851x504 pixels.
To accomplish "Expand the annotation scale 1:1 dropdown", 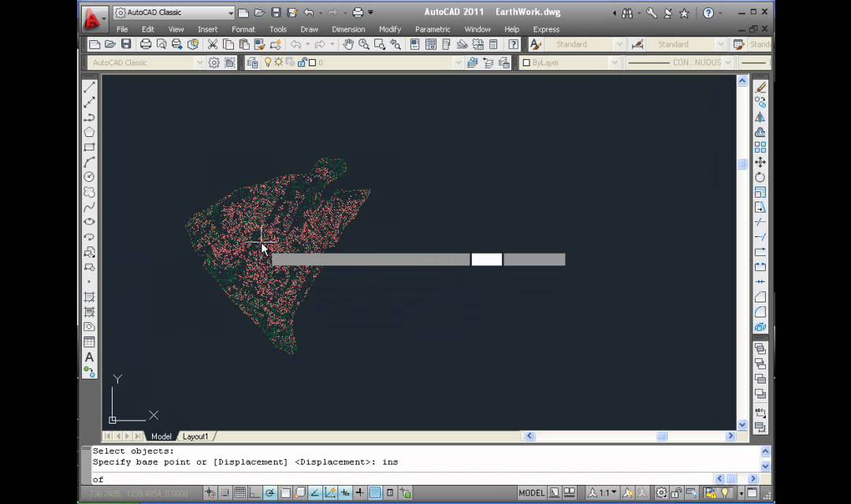I will tap(614, 493).
